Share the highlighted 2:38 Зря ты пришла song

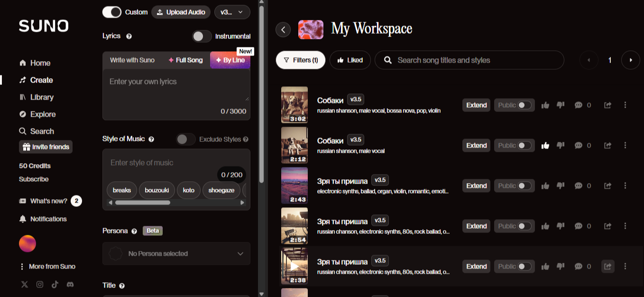[x=607, y=267]
